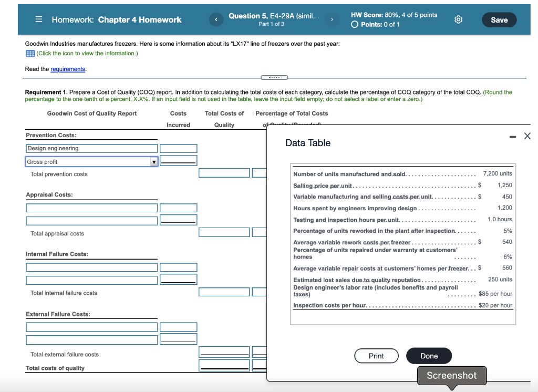Click the Total external failure costs input field
Image resolution: width=538 pixels, height=392 pixels.
point(224,352)
